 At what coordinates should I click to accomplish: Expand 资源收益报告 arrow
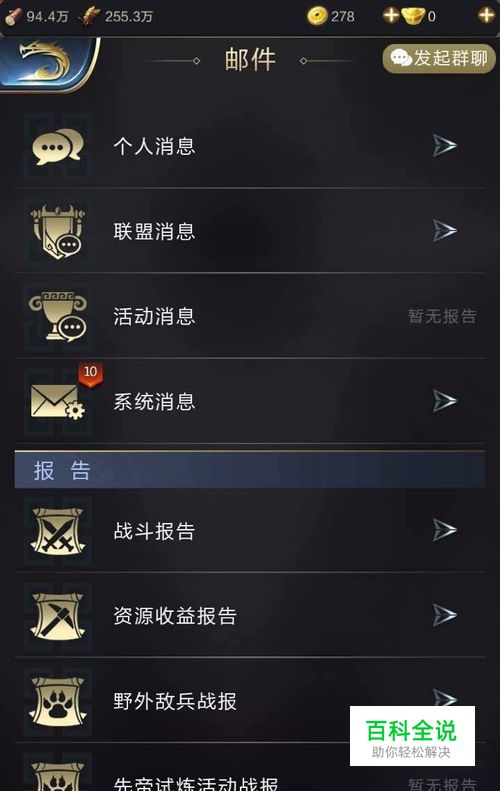pyautogui.click(x=445, y=615)
